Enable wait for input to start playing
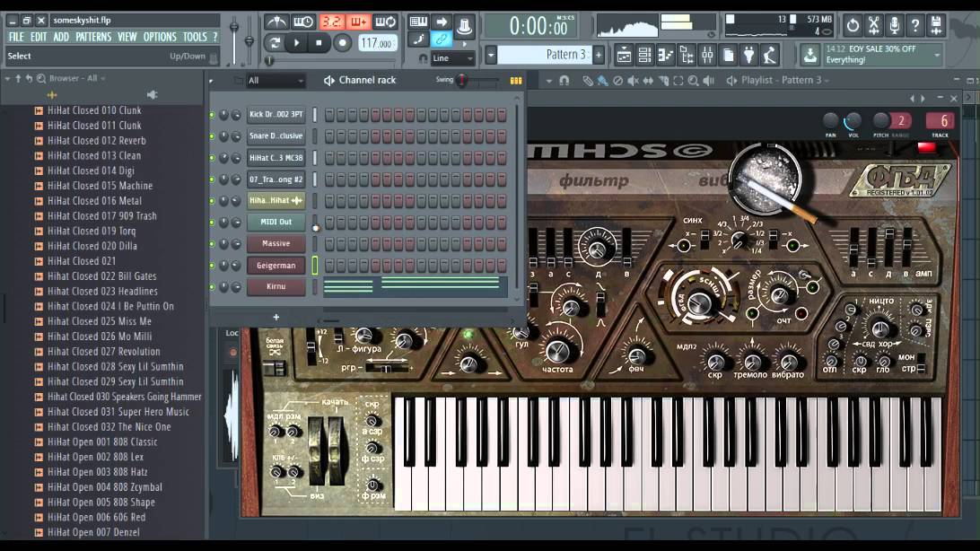This screenshot has width=980, height=551. pyautogui.click(x=303, y=22)
